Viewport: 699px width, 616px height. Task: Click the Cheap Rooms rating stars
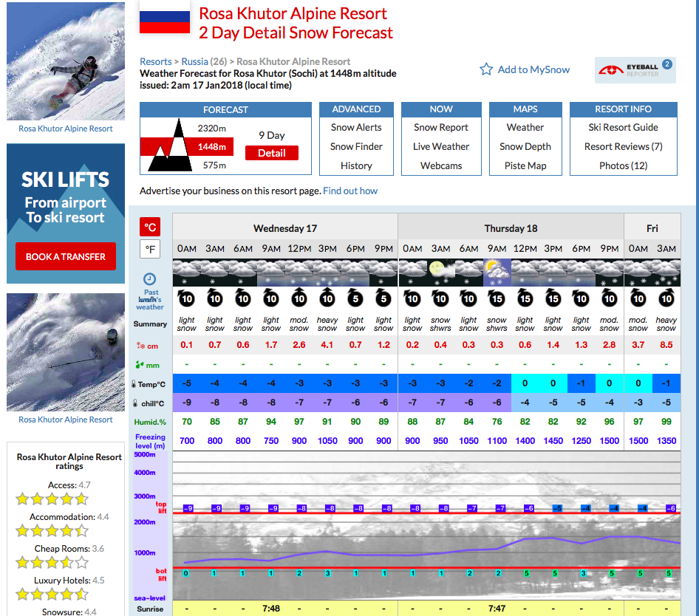52,562
